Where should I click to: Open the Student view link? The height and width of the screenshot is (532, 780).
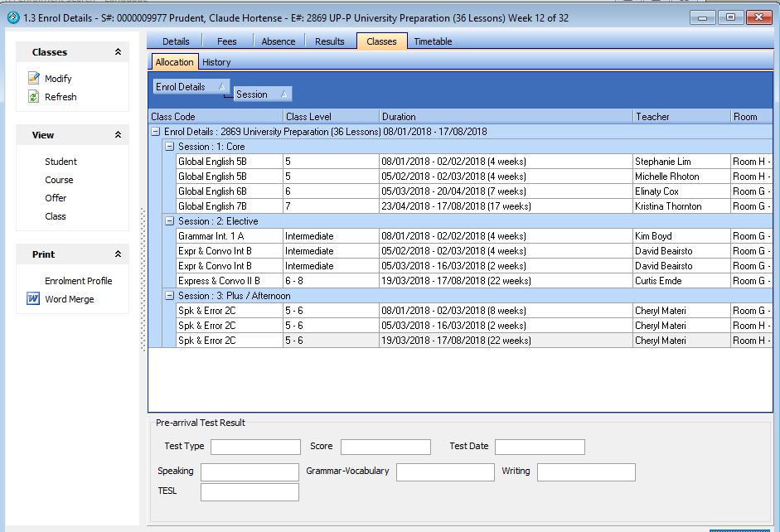pyautogui.click(x=61, y=162)
